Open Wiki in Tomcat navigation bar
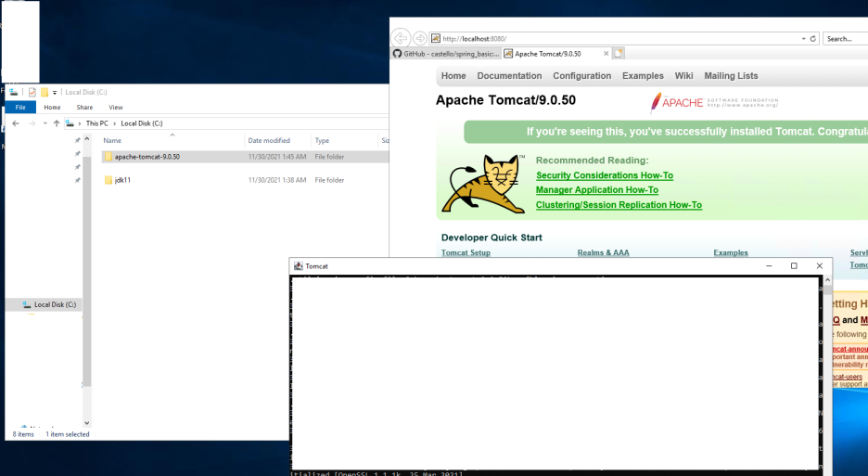 pyautogui.click(x=683, y=76)
